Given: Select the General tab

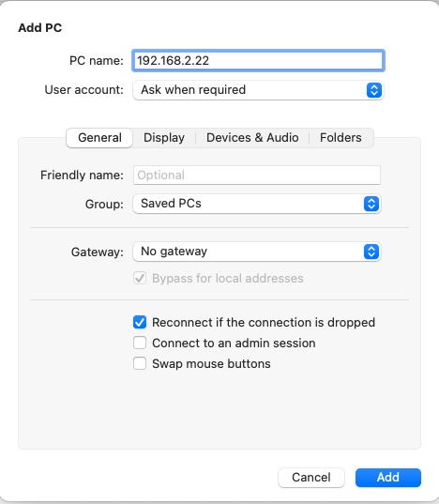Looking at the screenshot, I should [99, 138].
